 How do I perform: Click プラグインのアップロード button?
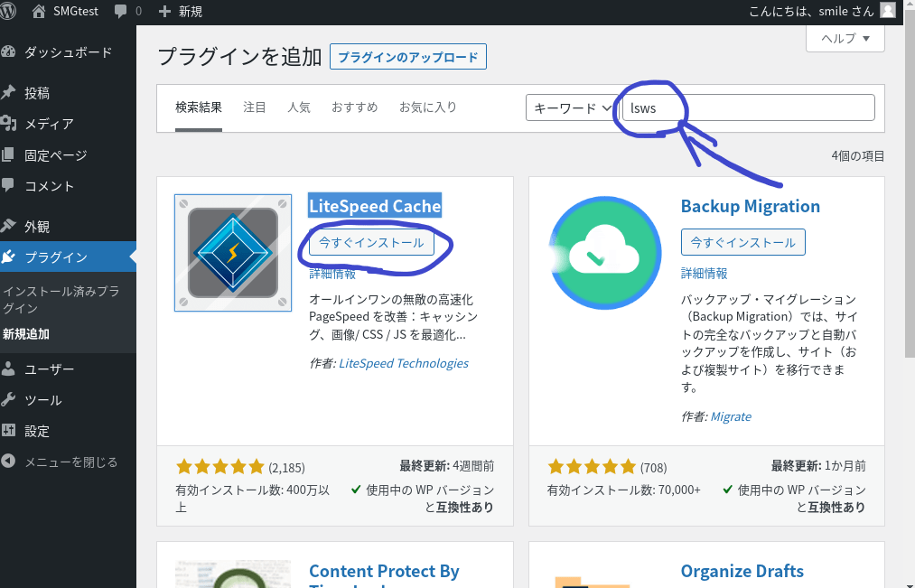click(408, 57)
